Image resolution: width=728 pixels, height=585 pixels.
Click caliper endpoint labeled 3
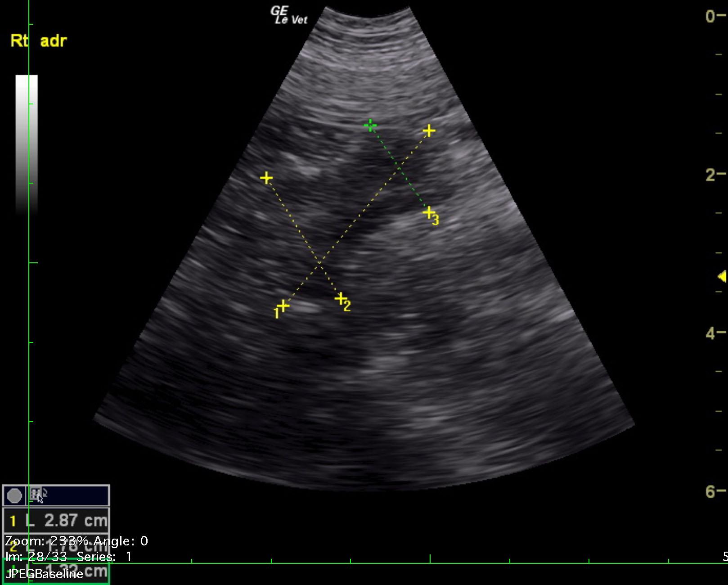tap(429, 212)
